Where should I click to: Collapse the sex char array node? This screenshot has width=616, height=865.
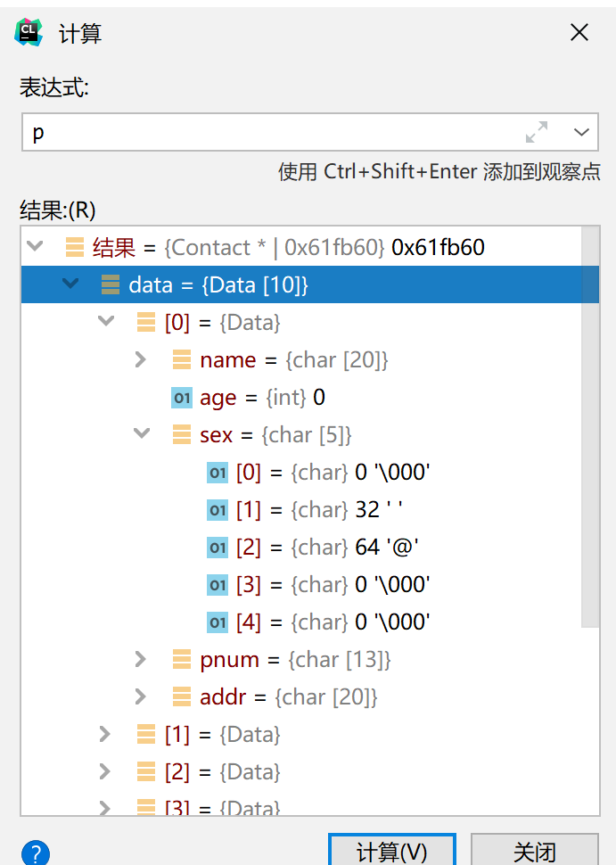pyautogui.click(x=140, y=434)
